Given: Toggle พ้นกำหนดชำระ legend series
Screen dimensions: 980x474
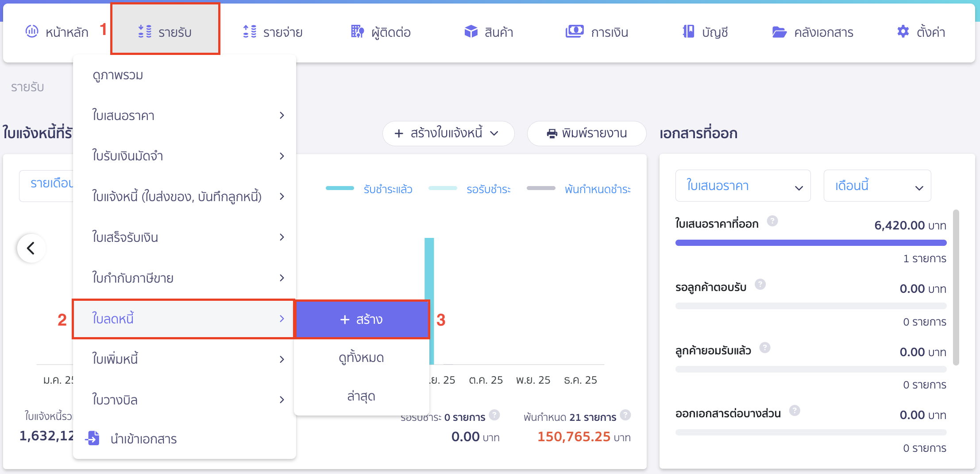Looking at the screenshot, I should coord(579,189).
